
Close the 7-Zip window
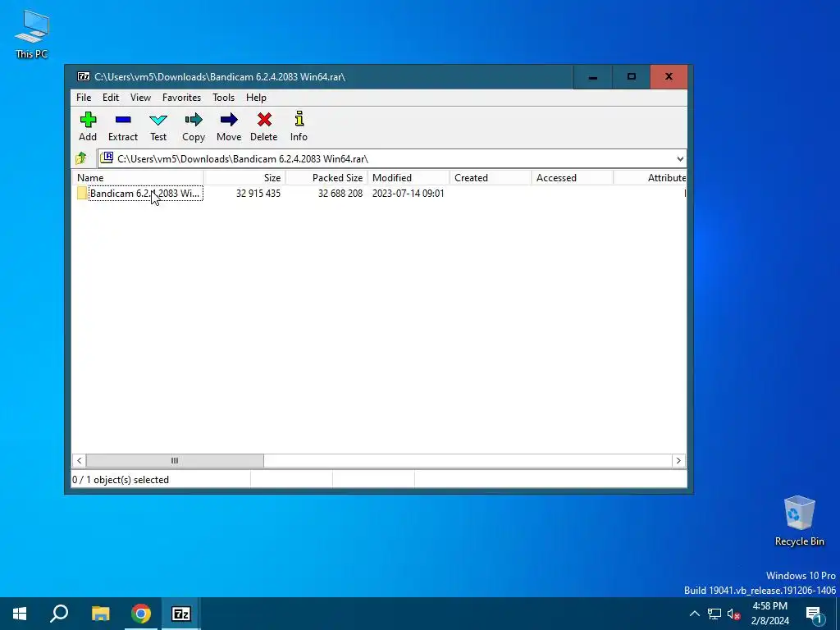pos(669,77)
